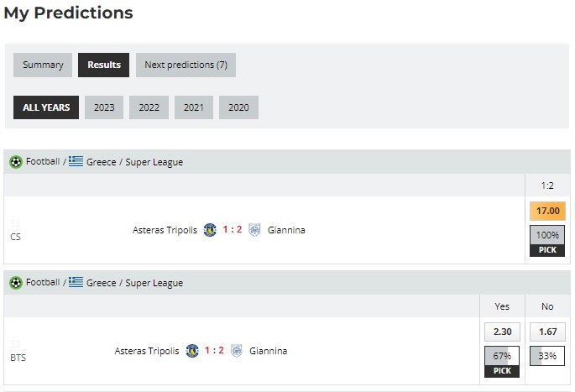Click the Asteras Tripolis crest in the BTS row
The height and width of the screenshot is (392, 575).
tap(192, 351)
